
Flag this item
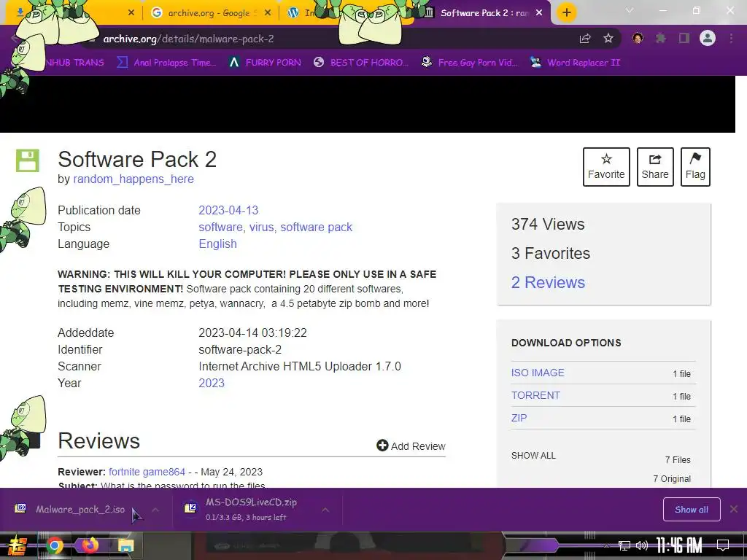coord(695,167)
